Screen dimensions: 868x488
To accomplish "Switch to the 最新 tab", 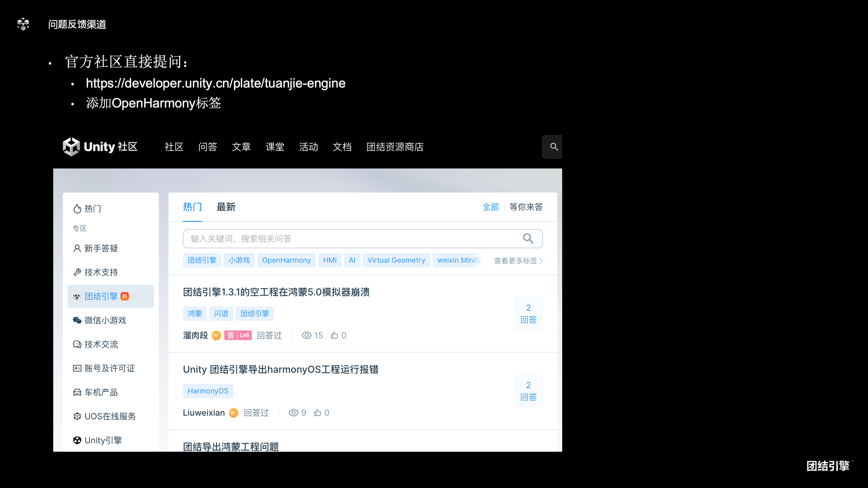I will (x=226, y=207).
